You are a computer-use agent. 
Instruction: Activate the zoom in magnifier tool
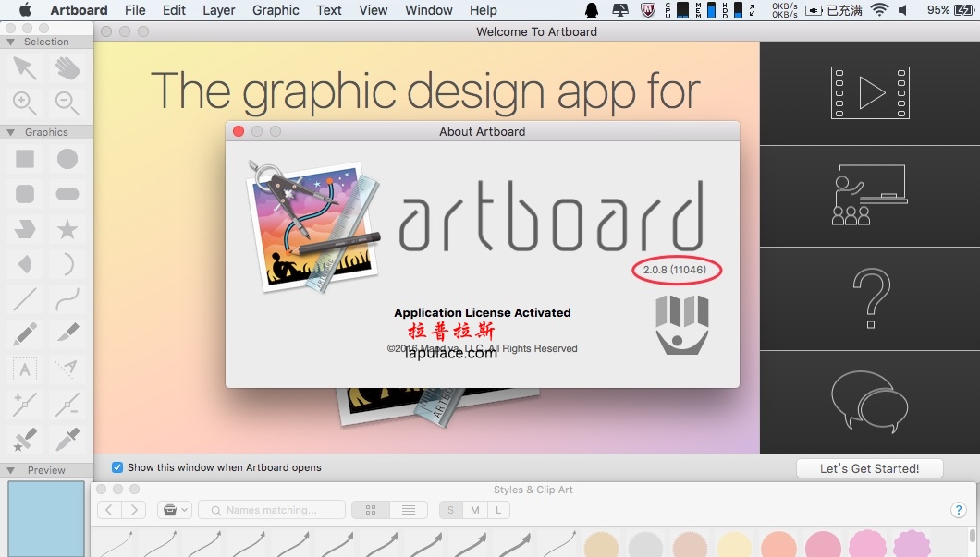pos(25,102)
